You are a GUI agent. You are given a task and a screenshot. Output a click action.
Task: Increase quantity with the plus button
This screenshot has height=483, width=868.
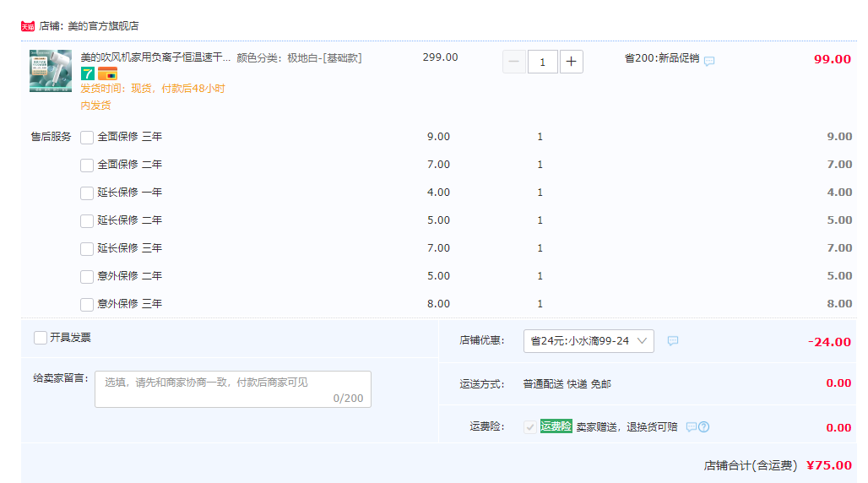pyautogui.click(x=572, y=62)
